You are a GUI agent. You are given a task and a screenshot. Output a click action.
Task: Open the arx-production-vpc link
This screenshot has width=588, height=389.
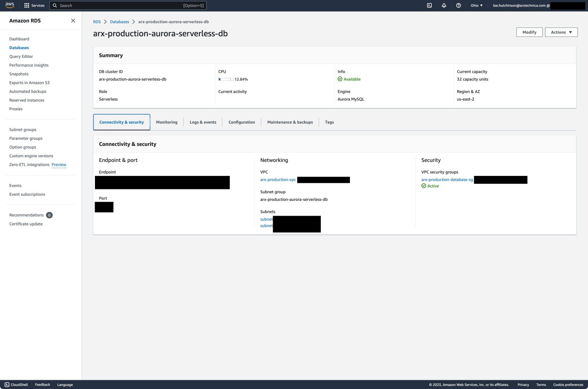[x=278, y=180]
